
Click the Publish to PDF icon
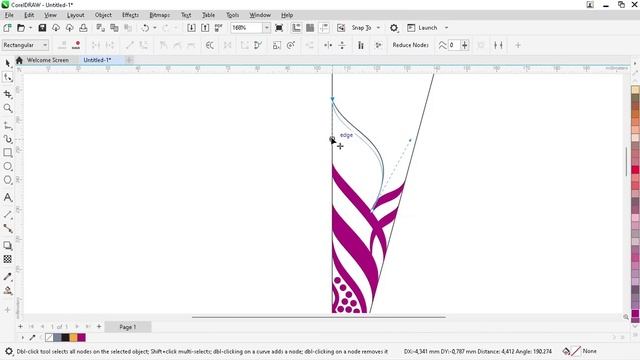coord(219,28)
